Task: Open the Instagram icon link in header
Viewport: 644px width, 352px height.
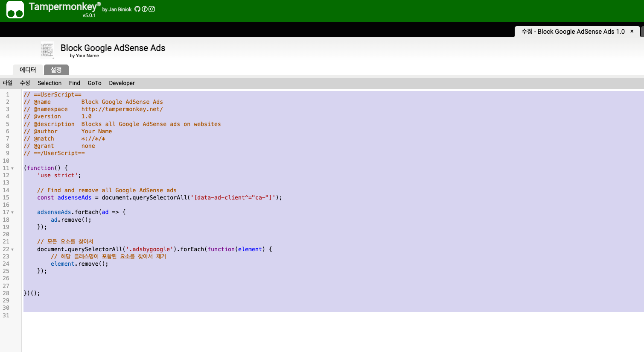Action: point(152,9)
